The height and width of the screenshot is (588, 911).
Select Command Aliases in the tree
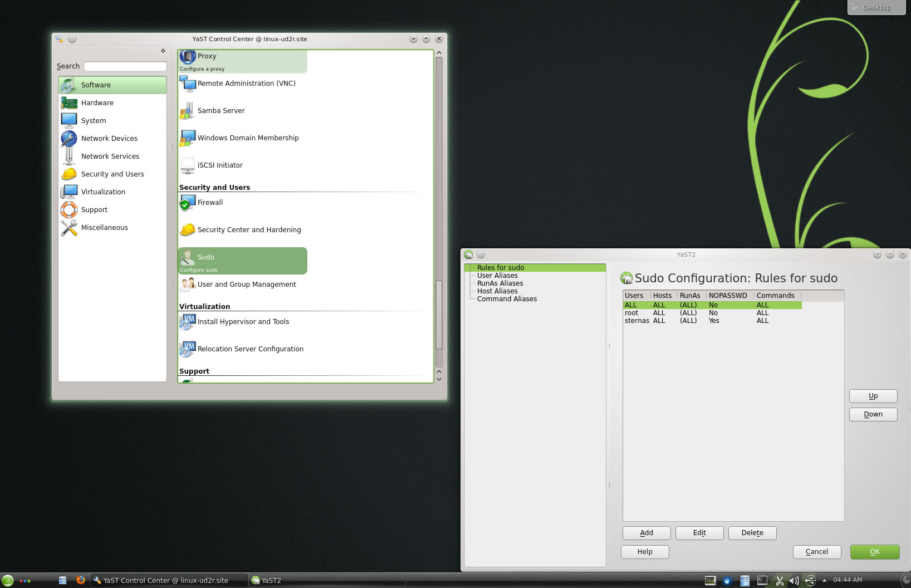point(507,299)
